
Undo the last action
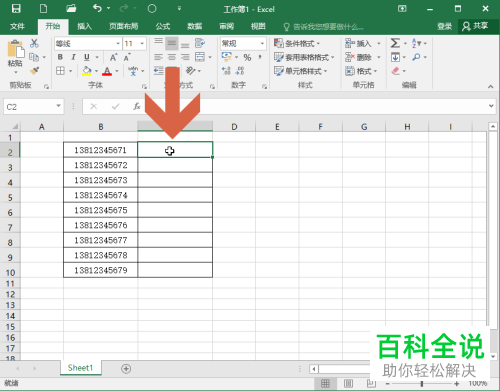click(97, 8)
